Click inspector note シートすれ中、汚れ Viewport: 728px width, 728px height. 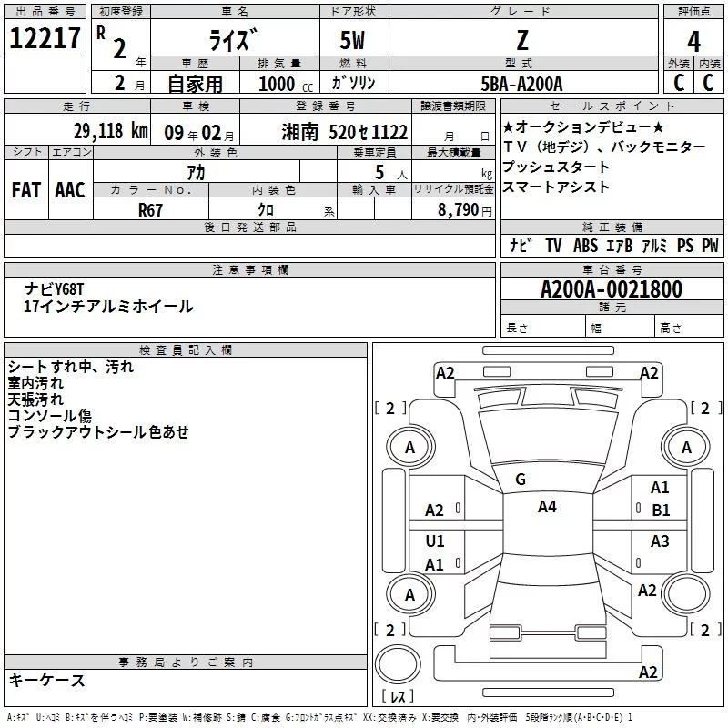pyautogui.click(x=71, y=367)
